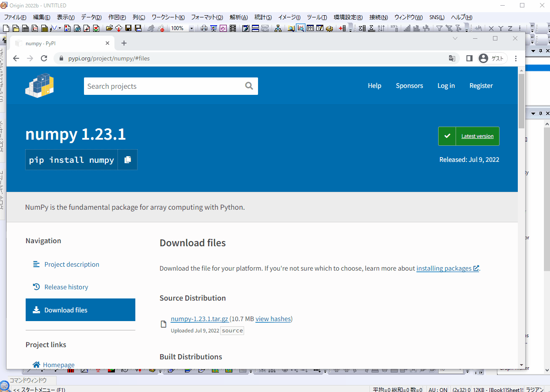Open the ファイル menu
The width and height of the screenshot is (550, 392).
click(15, 17)
